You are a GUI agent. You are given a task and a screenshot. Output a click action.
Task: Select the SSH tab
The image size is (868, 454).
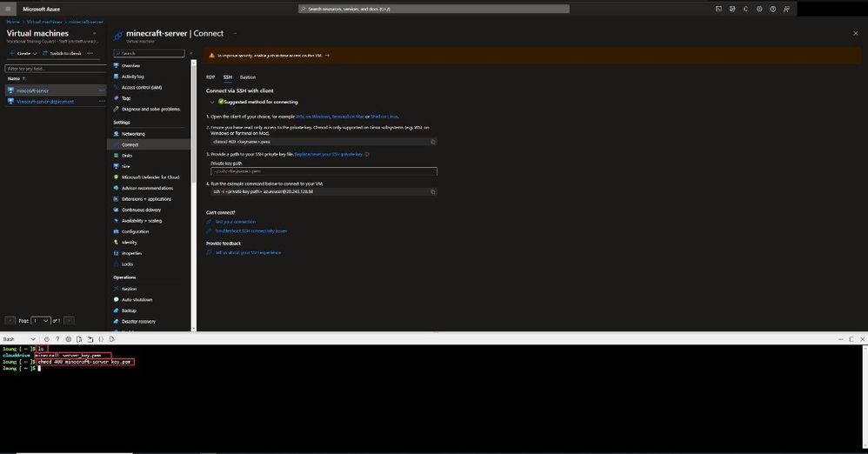tap(228, 77)
